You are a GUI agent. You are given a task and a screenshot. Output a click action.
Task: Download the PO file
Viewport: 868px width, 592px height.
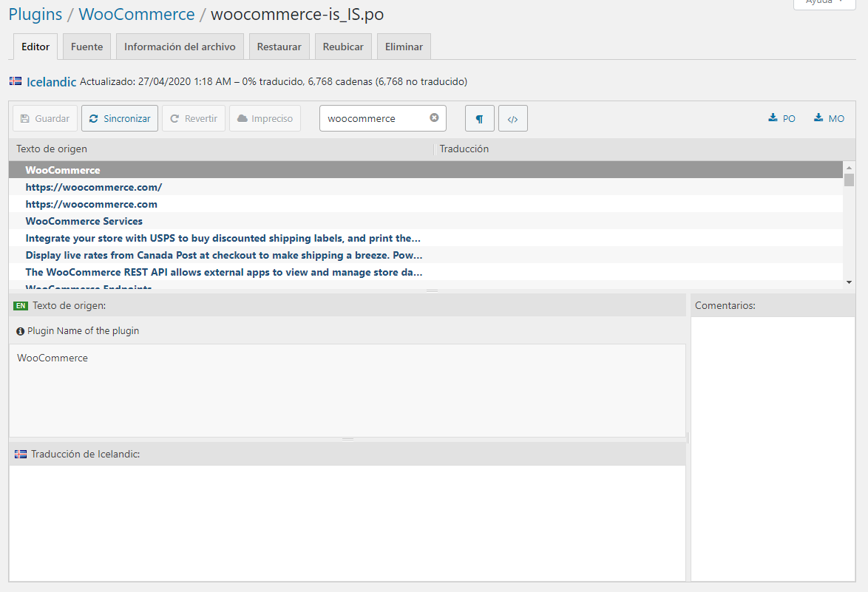[x=781, y=118]
